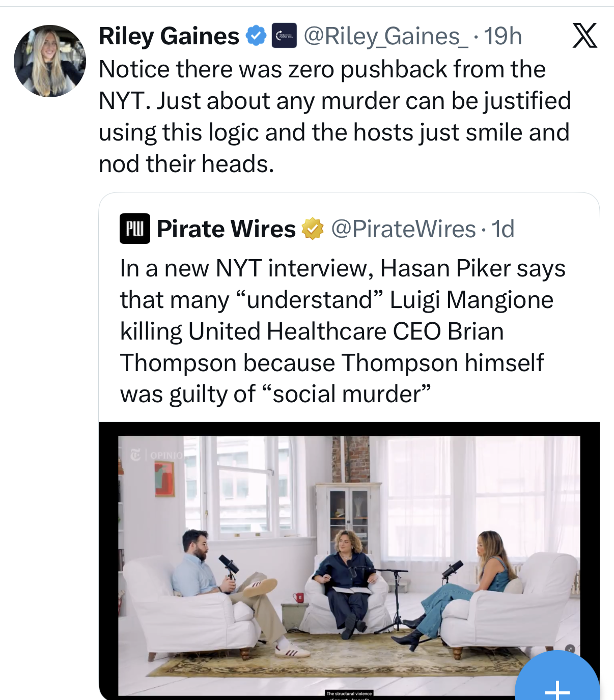This screenshot has width=614, height=700.
Task: Tap the small round collapse icon on the video
Action: (x=570, y=649)
